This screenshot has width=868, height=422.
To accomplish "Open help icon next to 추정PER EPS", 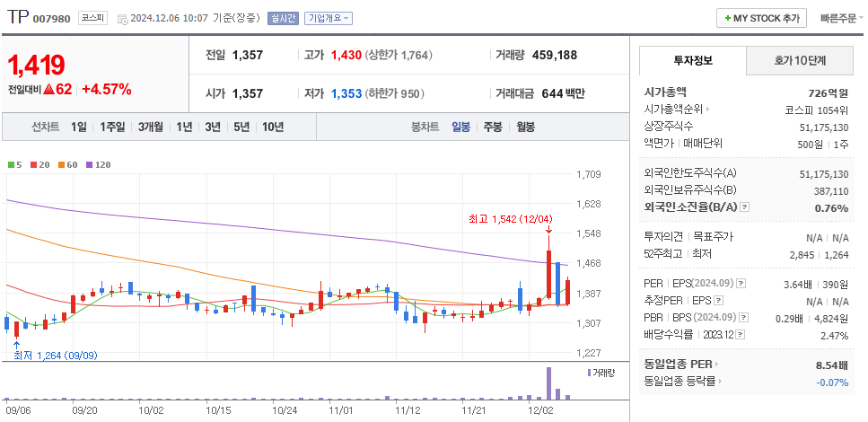I will coord(718,301).
